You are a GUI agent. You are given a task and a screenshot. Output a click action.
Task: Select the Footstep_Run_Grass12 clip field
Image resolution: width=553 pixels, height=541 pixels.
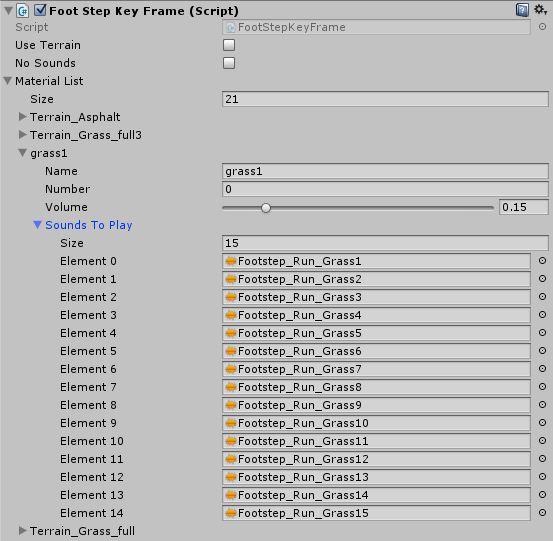376,459
